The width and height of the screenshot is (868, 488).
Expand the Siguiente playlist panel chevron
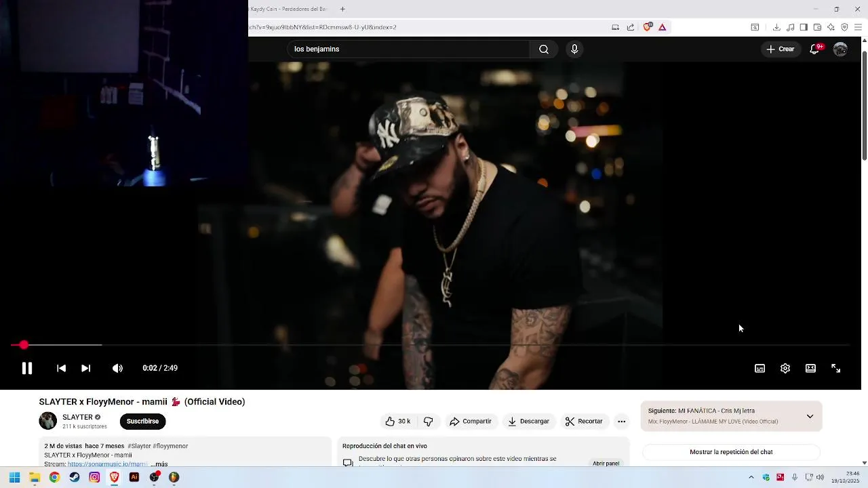pyautogui.click(x=810, y=416)
